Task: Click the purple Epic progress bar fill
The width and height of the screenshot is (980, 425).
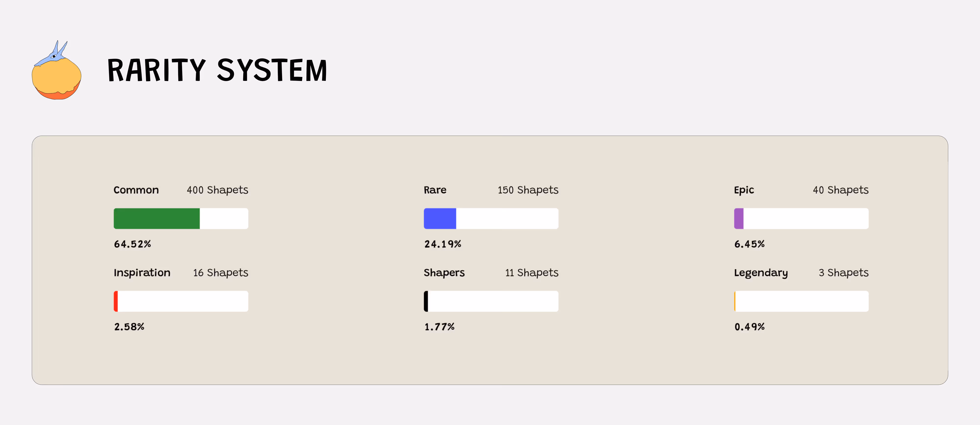Action: [738, 219]
